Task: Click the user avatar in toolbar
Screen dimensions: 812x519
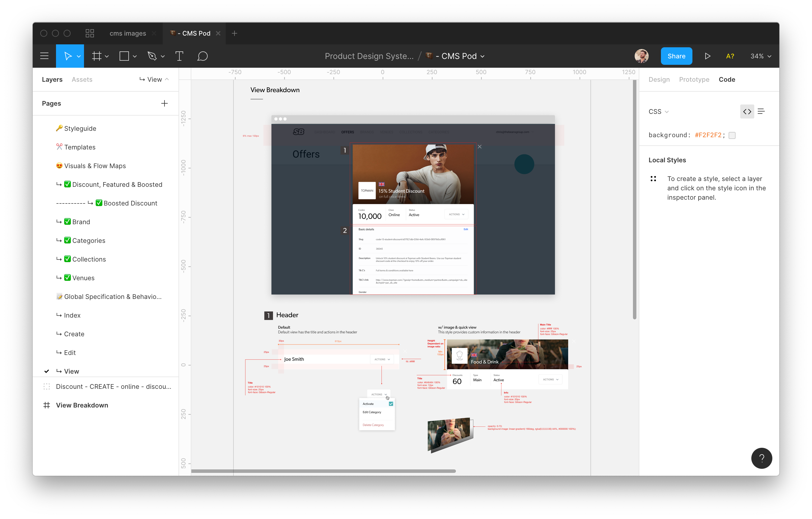Action: click(x=641, y=56)
